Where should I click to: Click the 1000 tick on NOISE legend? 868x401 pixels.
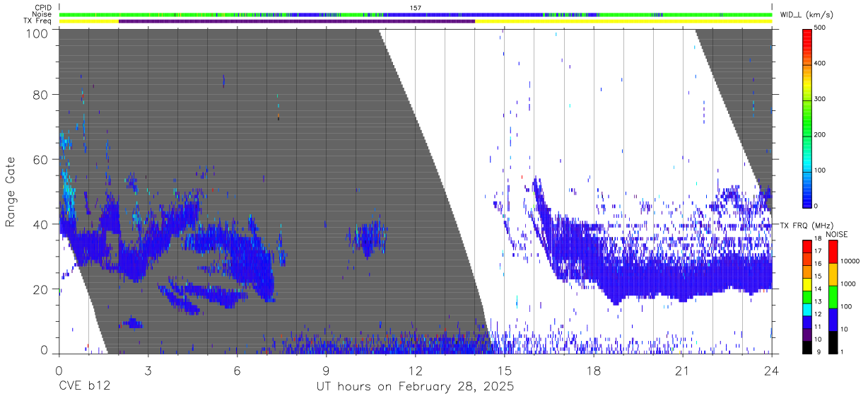[849, 284]
